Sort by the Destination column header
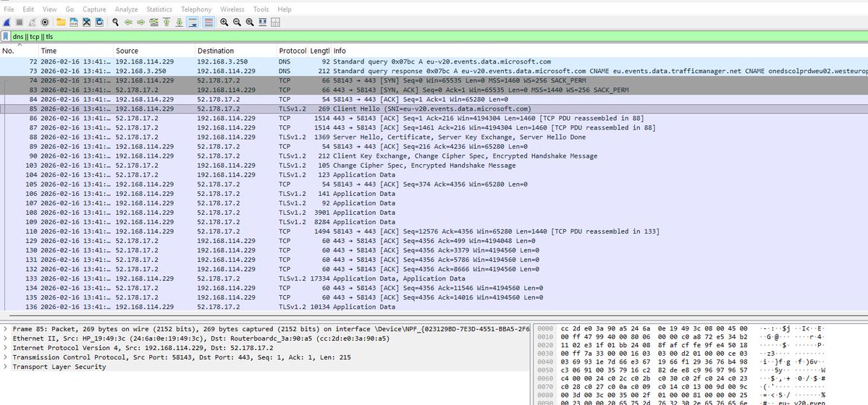The width and height of the screenshot is (868, 405). click(x=236, y=51)
